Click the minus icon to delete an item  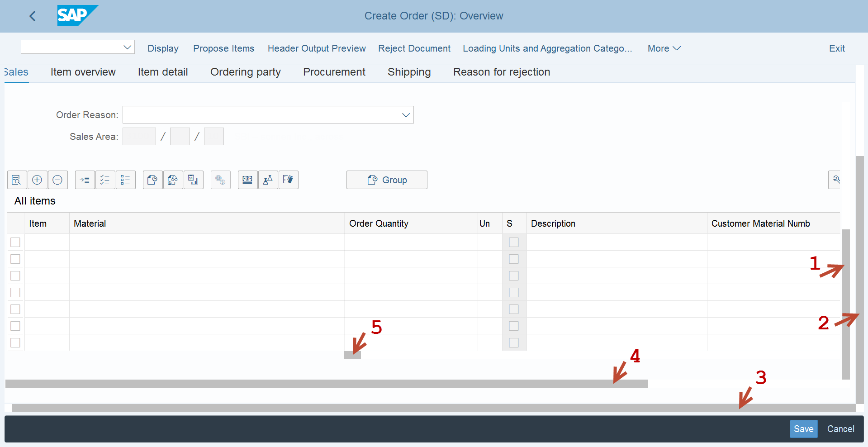point(57,180)
